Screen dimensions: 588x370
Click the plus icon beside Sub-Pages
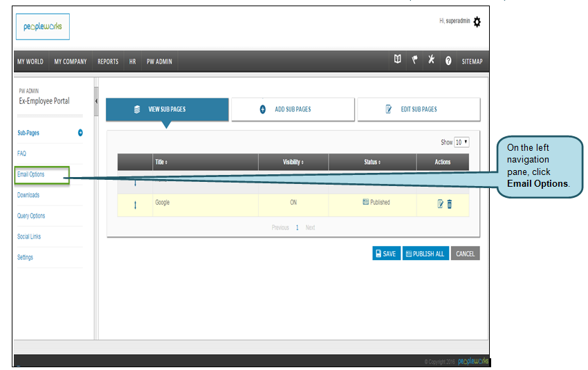tap(80, 133)
